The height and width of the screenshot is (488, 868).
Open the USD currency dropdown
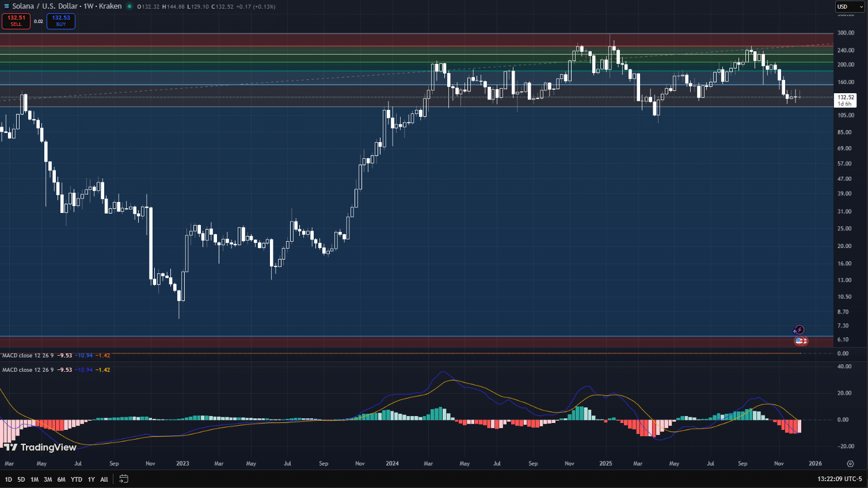[850, 6]
